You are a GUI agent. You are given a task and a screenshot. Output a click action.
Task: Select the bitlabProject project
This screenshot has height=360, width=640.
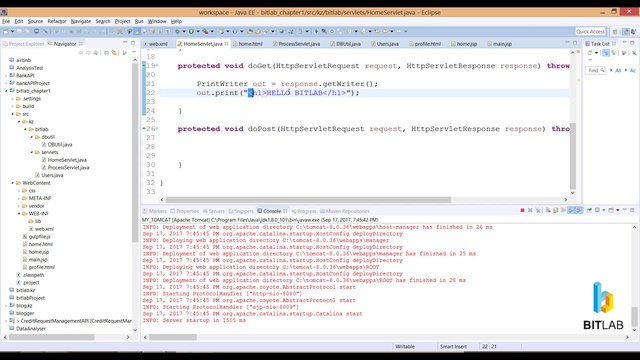click(30, 298)
